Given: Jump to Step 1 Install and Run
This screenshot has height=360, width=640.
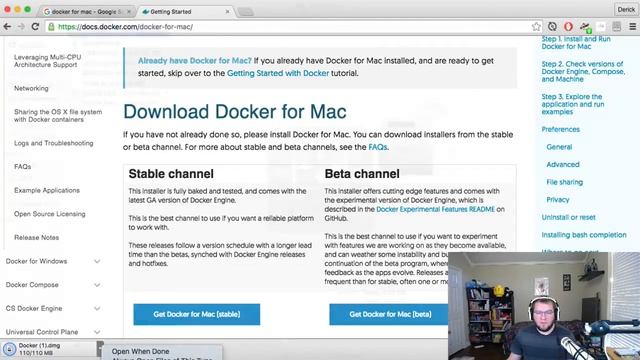Looking at the screenshot, I should coord(576,42).
